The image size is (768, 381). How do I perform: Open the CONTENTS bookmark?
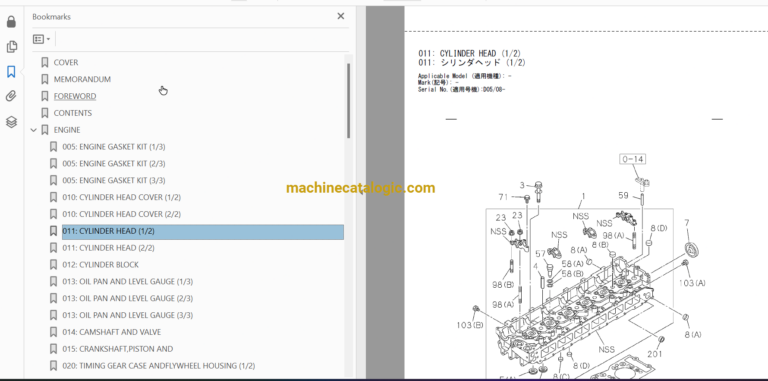[x=72, y=113]
